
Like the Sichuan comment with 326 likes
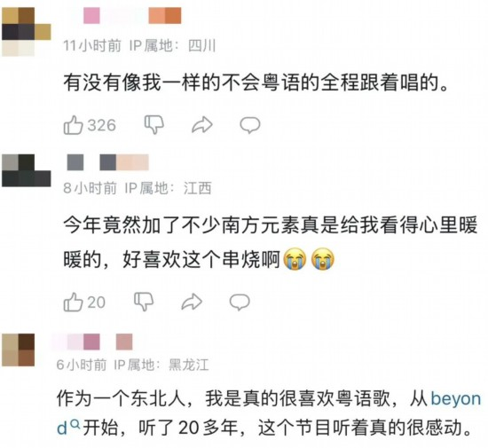pyautogui.click(x=73, y=125)
